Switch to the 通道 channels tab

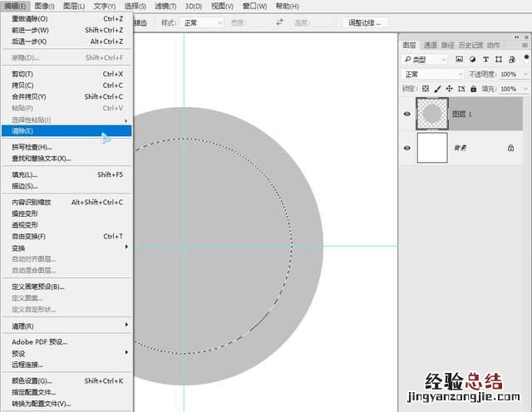pyautogui.click(x=430, y=45)
